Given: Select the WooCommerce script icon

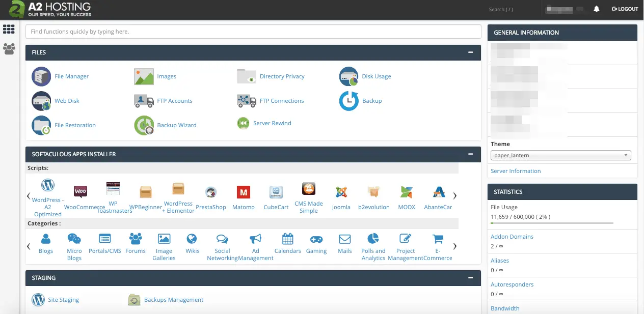Looking at the screenshot, I should [x=81, y=191].
